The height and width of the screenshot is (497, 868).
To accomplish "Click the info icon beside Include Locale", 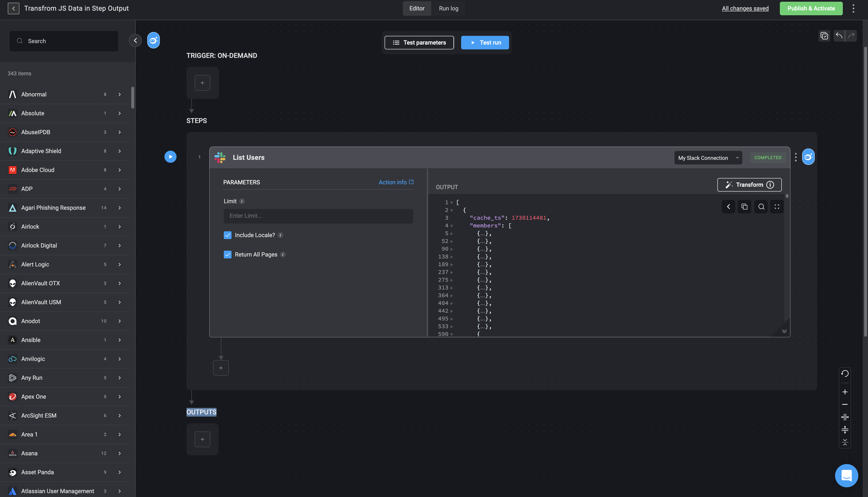I will [280, 235].
